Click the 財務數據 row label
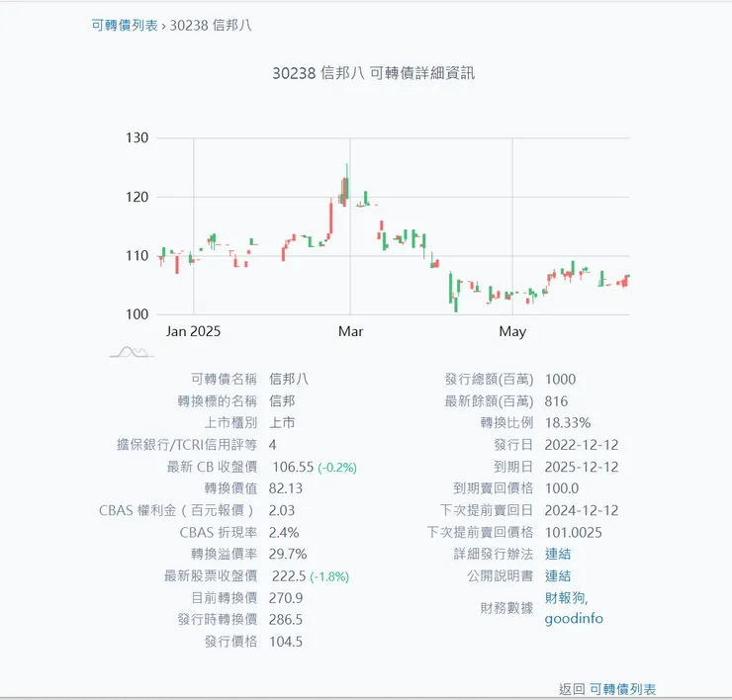Image resolution: width=732 pixels, height=700 pixels. coord(507,608)
